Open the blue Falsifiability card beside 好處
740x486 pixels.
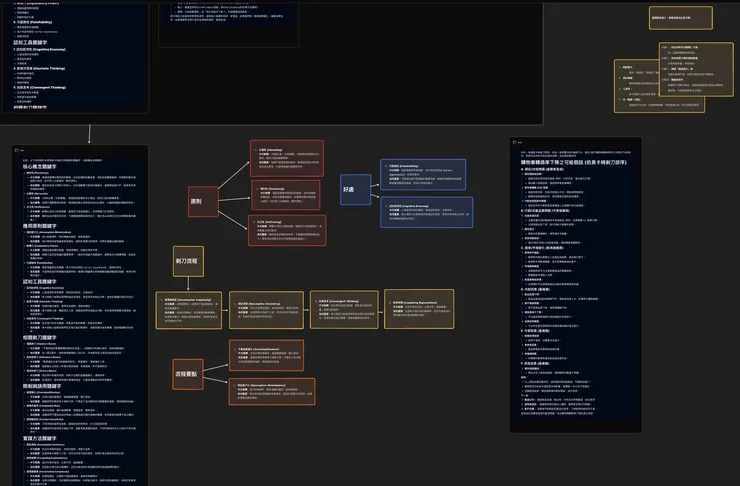tap(423, 175)
